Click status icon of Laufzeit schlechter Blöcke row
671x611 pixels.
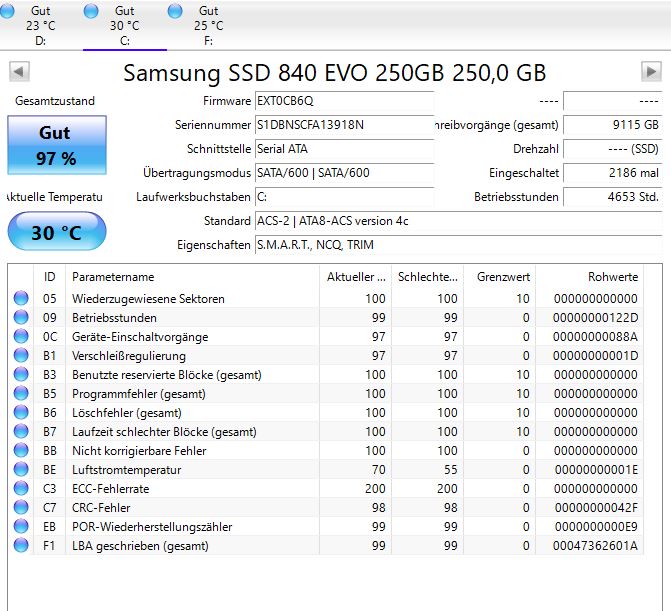[x=21, y=431]
